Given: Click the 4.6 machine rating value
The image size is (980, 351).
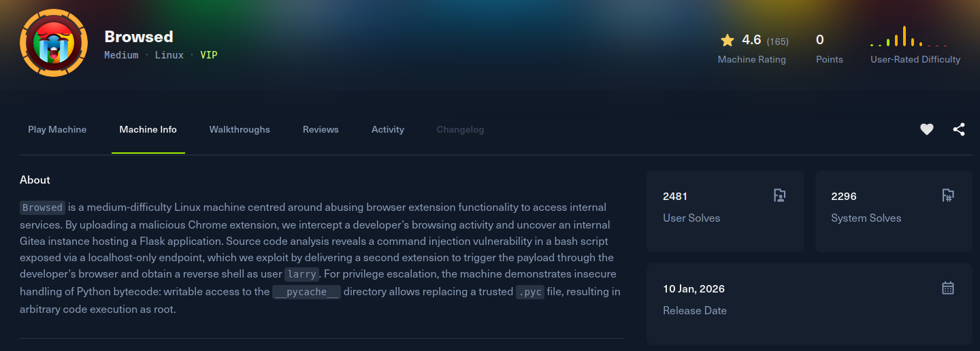Looking at the screenshot, I should coord(751,40).
